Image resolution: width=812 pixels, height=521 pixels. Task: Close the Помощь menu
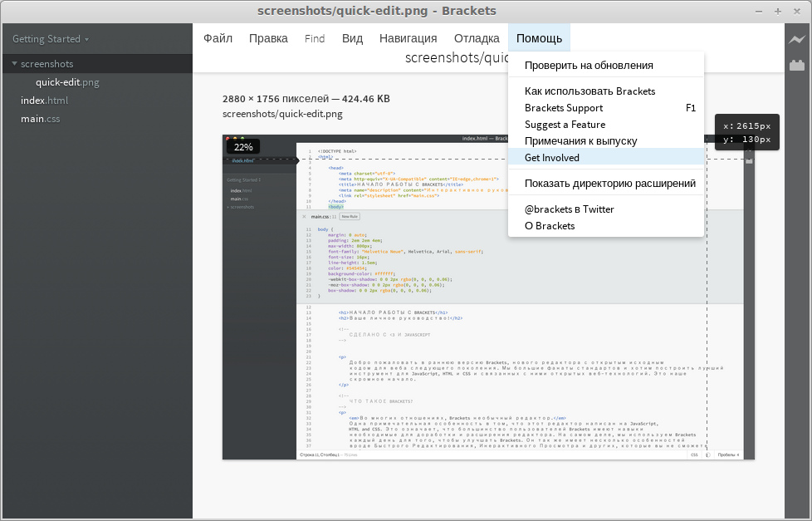[539, 38]
